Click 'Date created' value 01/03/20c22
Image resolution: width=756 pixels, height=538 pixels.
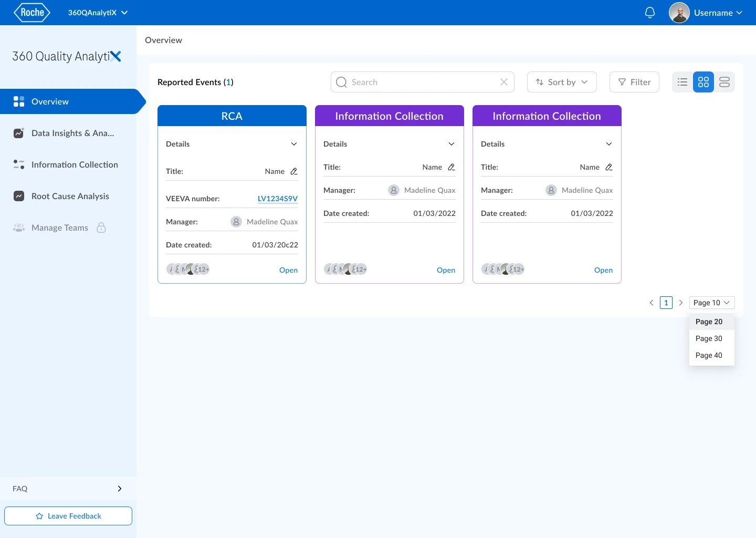pyautogui.click(x=275, y=245)
